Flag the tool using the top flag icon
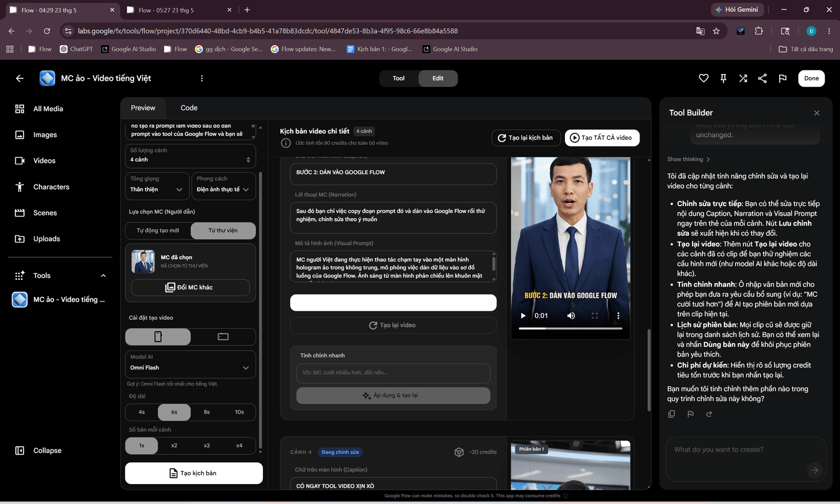The width and height of the screenshot is (840, 504). pyautogui.click(x=782, y=78)
